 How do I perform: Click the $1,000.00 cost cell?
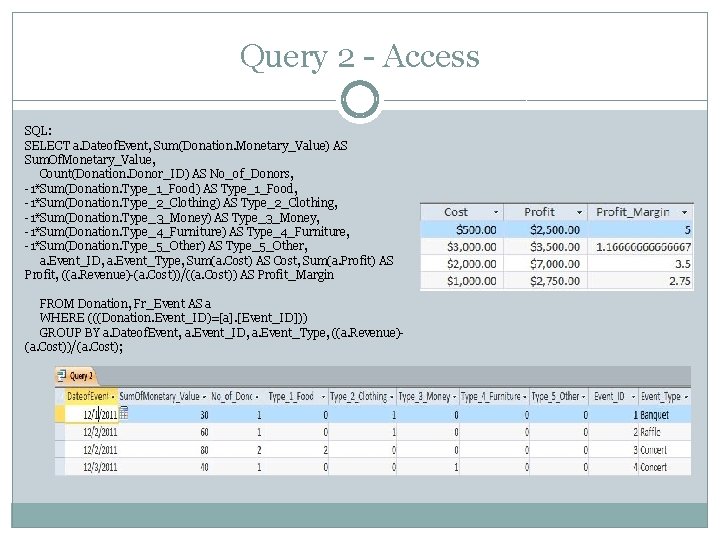click(462, 281)
